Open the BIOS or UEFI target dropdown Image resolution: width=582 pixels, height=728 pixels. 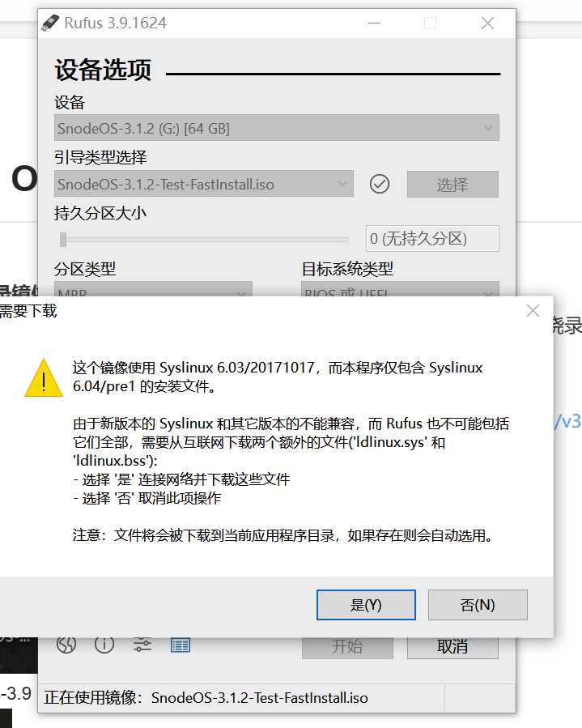click(400, 289)
